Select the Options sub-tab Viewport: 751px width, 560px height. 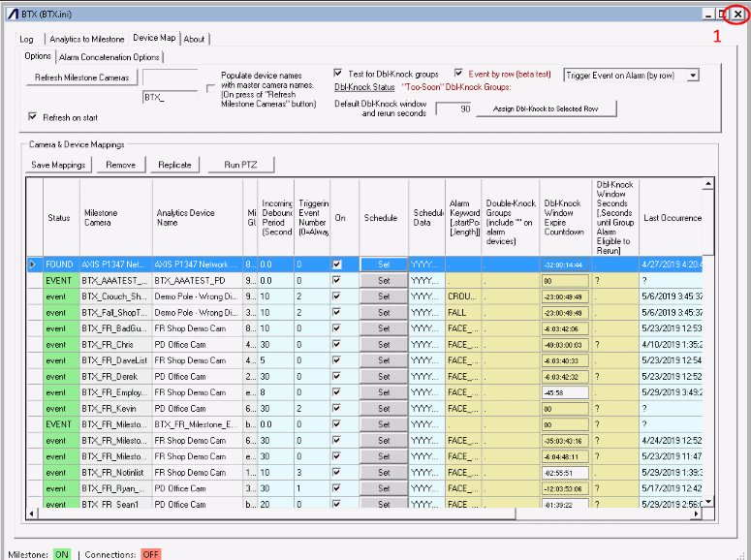coord(38,56)
